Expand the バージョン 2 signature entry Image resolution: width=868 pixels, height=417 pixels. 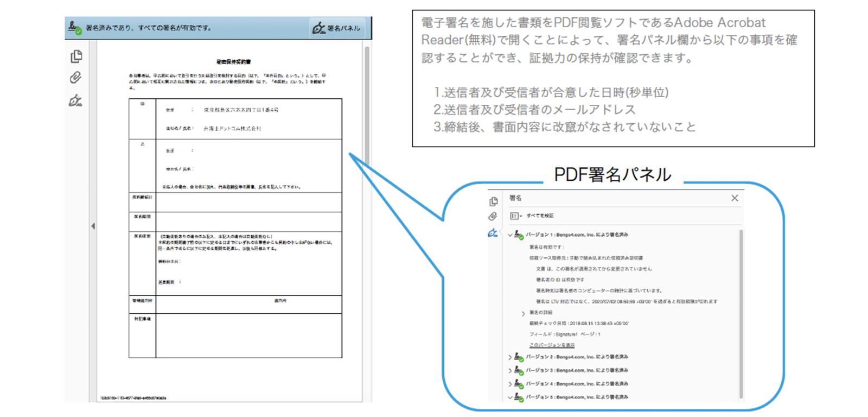coord(510,357)
